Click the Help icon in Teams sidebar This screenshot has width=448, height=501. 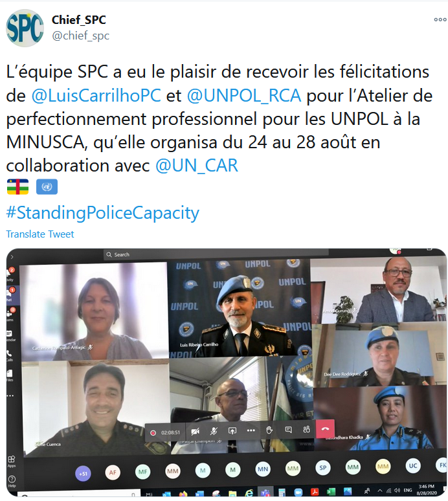pos(12,480)
